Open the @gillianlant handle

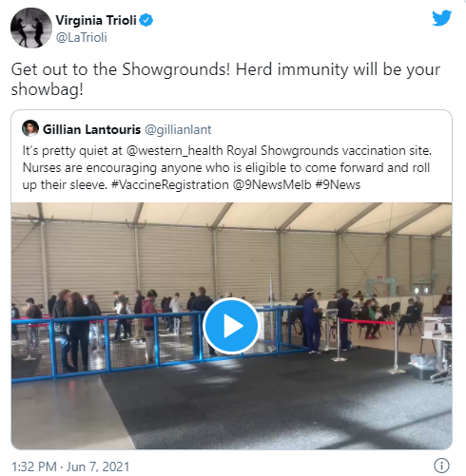pyautogui.click(x=178, y=130)
